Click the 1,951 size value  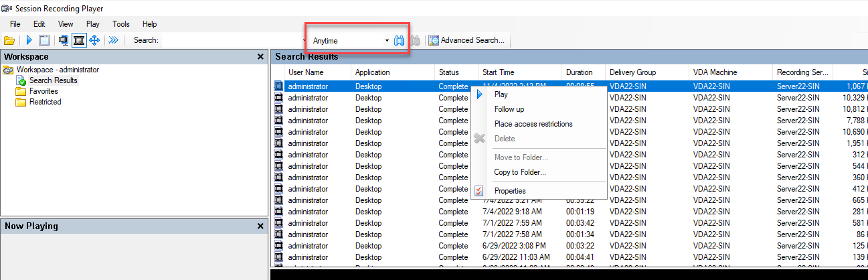tap(857, 143)
